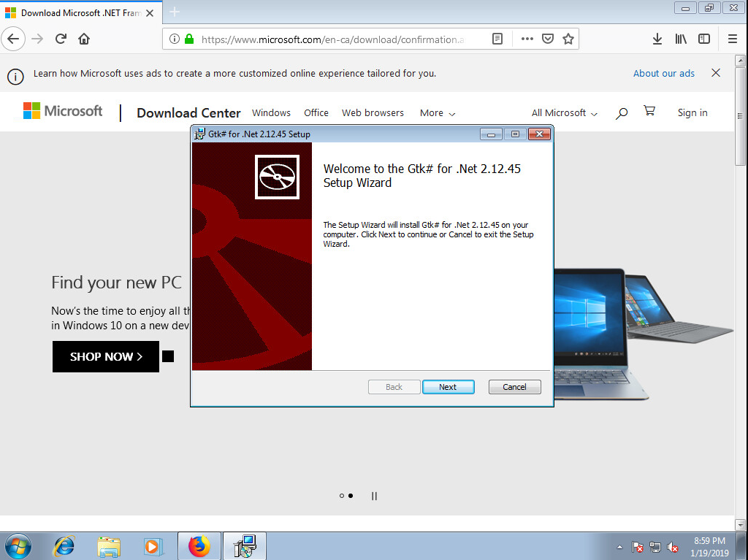Select the first carousel slide dot
The height and width of the screenshot is (560, 748).
pos(342,496)
